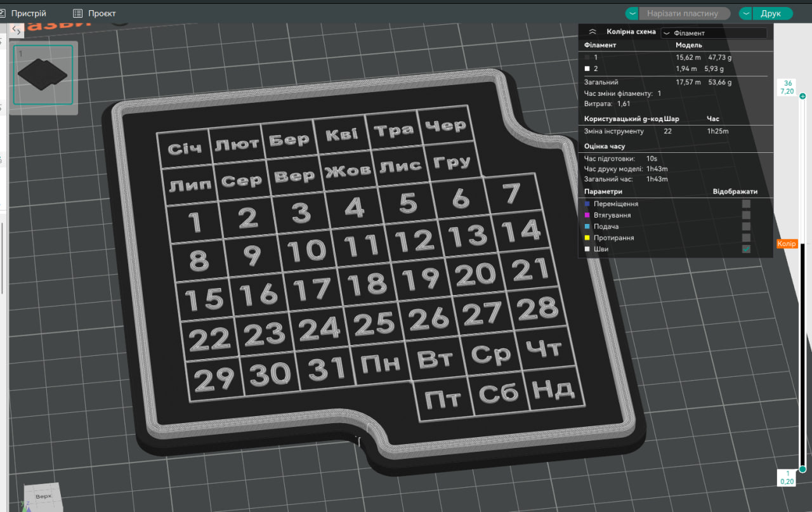Click the bottom handle of layer slider
Viewport: 812px width, 512px height.
[802, 469]
